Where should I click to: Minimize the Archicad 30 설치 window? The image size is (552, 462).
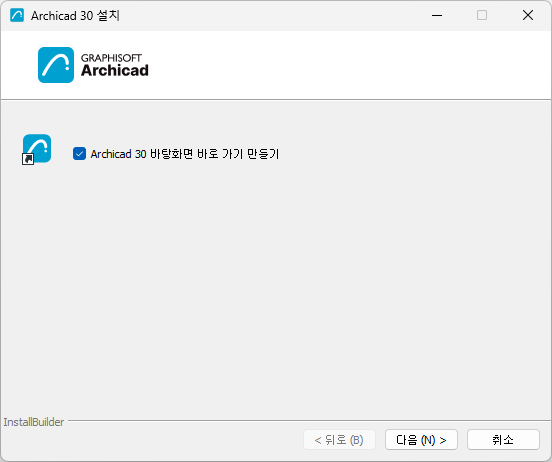[x=437, y=15]
